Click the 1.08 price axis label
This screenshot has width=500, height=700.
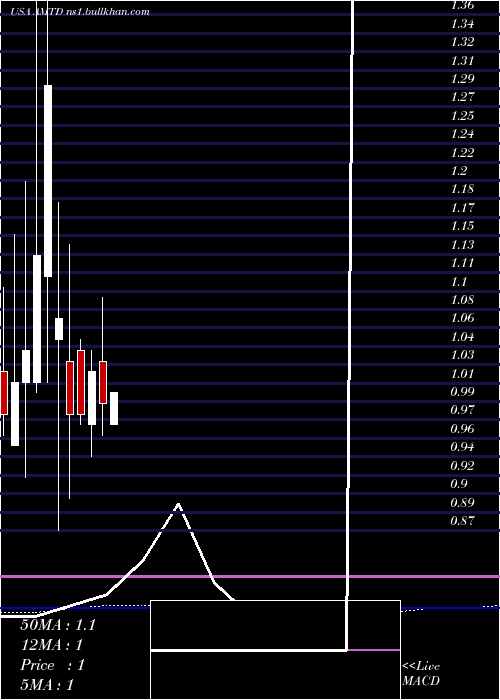pyautogui.click(x=462, y=300)
